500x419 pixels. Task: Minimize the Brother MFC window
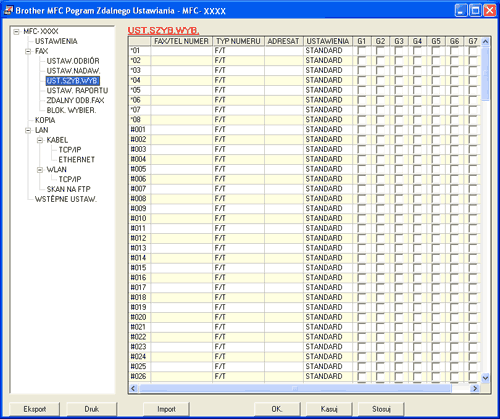(x=461, y=10)
